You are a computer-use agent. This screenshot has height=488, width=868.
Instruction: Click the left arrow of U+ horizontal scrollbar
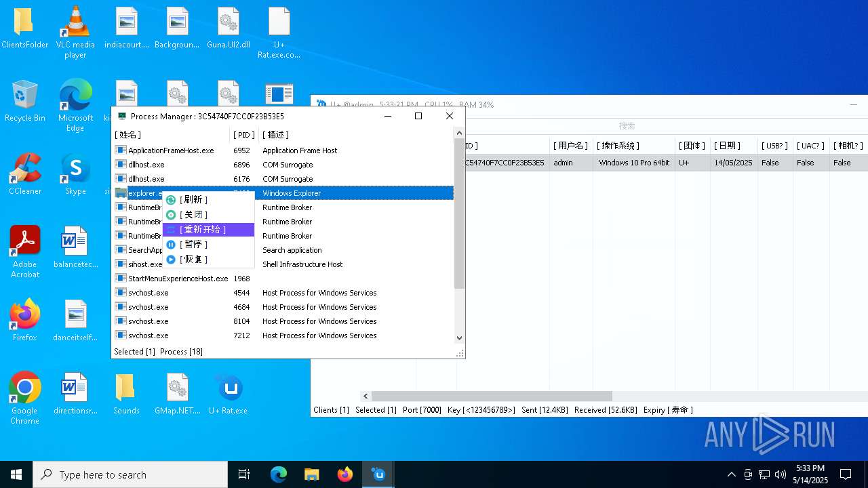[x=366, y=396]
